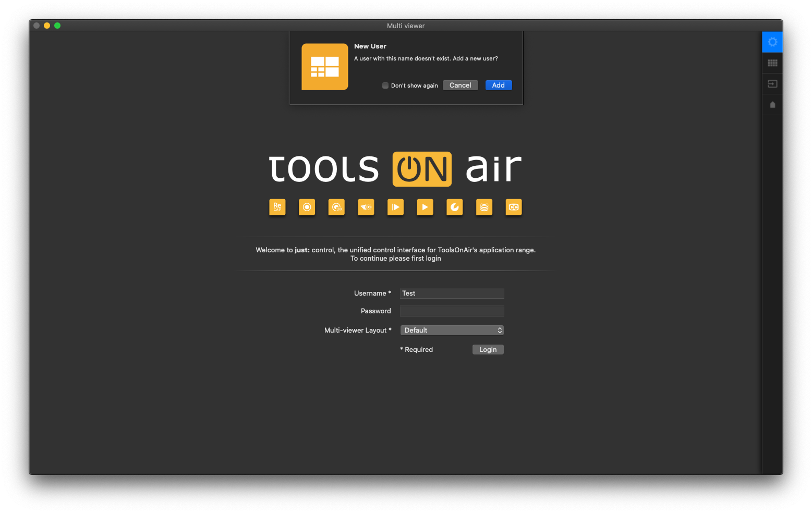Click the plain play triangle app icon
Image resolution: width=812 pixels, height=513 pixels.
pyautogui.click(x=425, y=207)
